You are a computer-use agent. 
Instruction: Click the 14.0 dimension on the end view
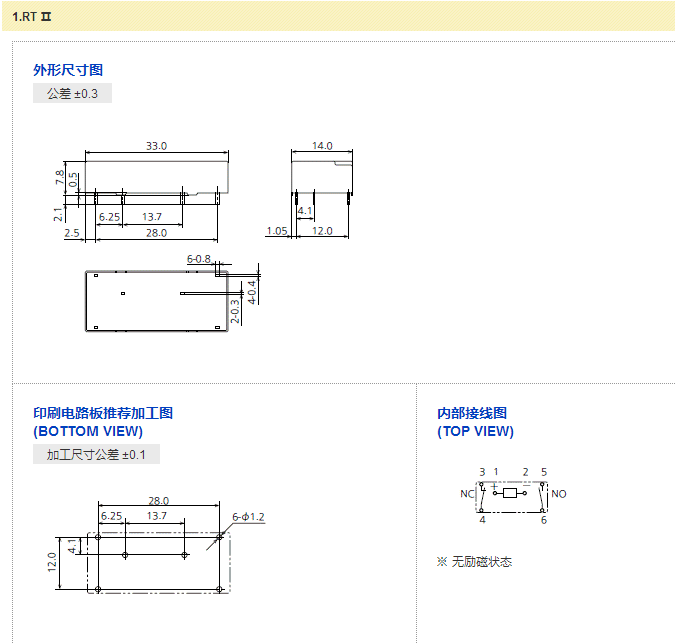(321, 146)
